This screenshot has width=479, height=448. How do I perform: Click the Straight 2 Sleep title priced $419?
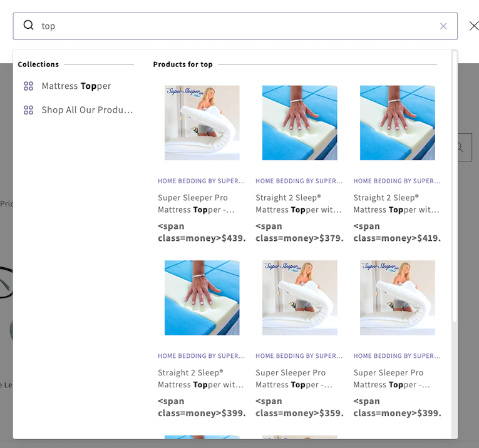tap(396, 204)
